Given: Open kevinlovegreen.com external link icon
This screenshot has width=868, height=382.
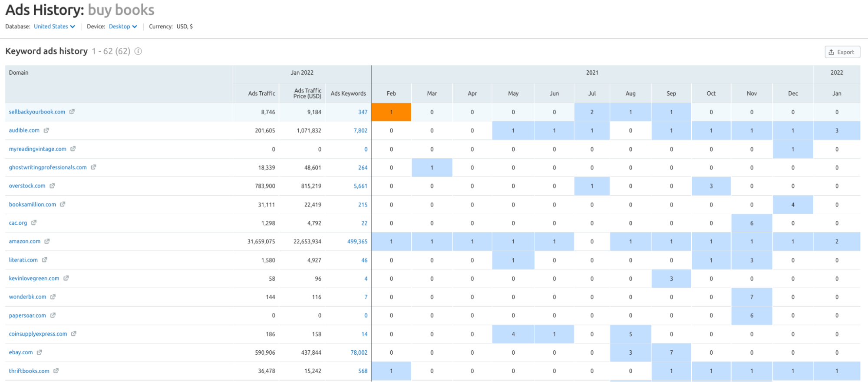Looking at the screenshot, I should click(66, 278).
